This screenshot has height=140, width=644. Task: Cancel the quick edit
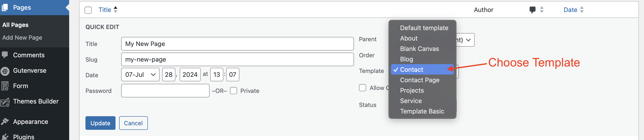[133, 123]
